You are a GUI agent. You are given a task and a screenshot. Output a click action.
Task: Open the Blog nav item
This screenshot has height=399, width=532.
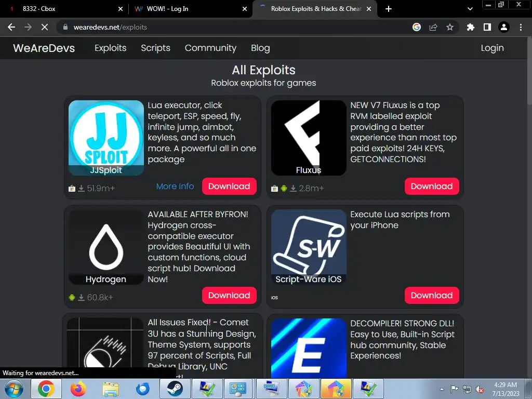click(260, 48)
